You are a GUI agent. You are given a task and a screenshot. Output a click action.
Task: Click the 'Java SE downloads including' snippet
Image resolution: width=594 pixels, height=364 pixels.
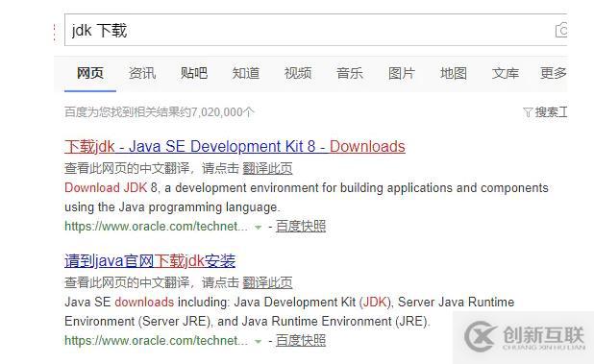click(289, 312)
